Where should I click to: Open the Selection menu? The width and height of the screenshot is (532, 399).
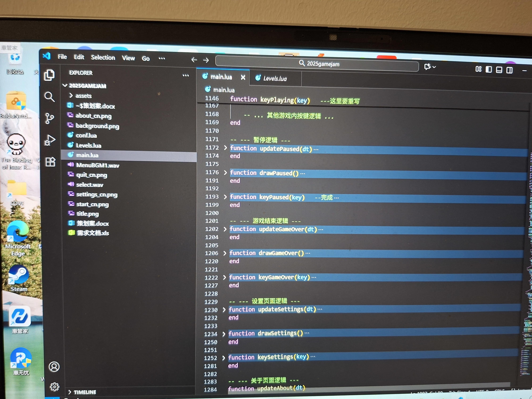click(x=103, y=57)
